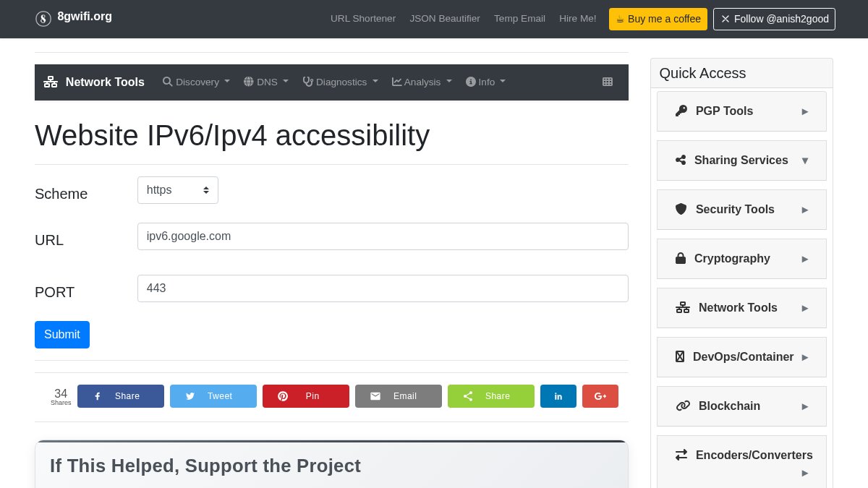Click the Info circle icon

click(x=471, y=82)
